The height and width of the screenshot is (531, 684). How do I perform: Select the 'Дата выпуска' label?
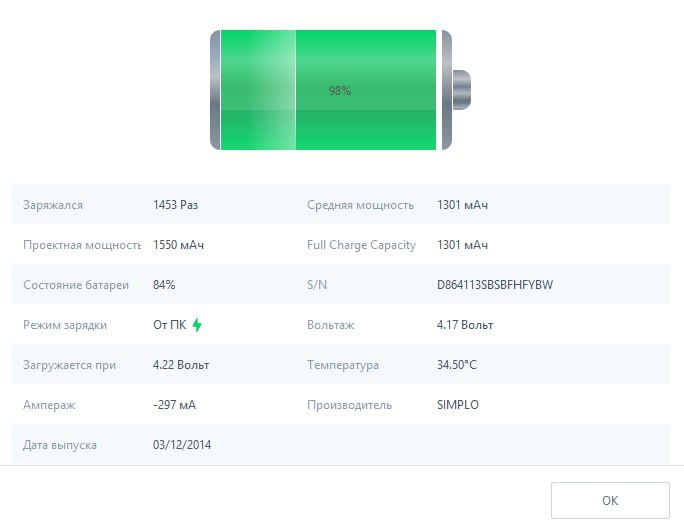[60, 445]
